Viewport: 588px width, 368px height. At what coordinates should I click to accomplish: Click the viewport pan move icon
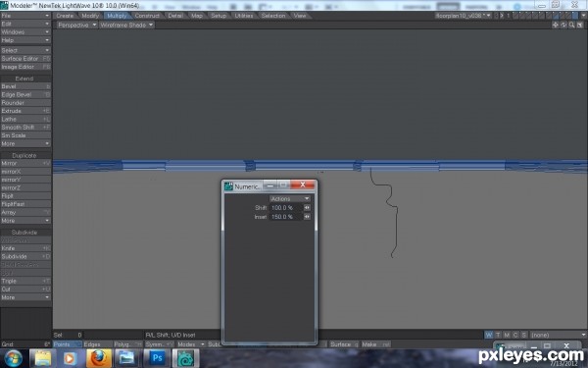(x=556, y=25)
